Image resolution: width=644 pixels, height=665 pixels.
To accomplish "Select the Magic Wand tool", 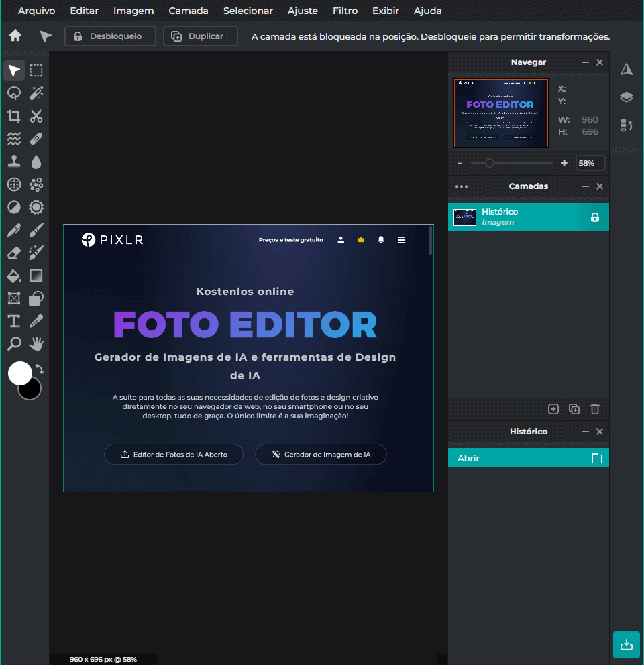I will tap(36, 93).
